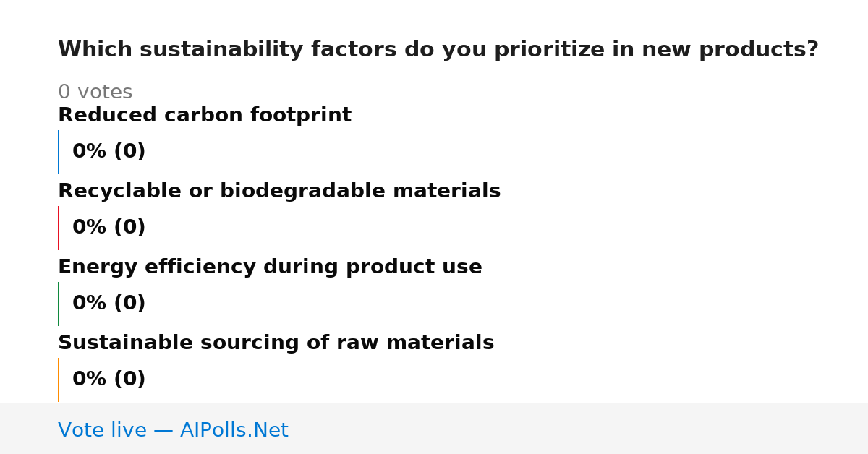Select the Reduced carbon footprint option
This screenshot has height=454, width=868.
click(x=205, y=116)
